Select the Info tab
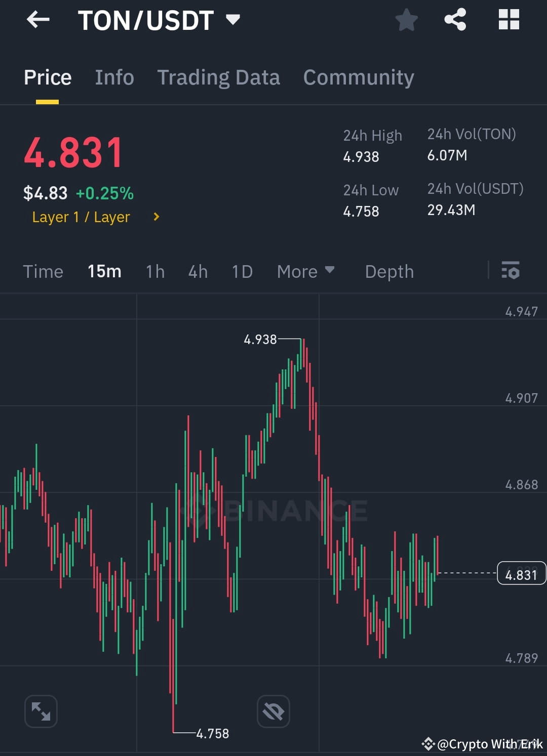The width and height of the screenshot is (547, 756). tap(114, 77)
